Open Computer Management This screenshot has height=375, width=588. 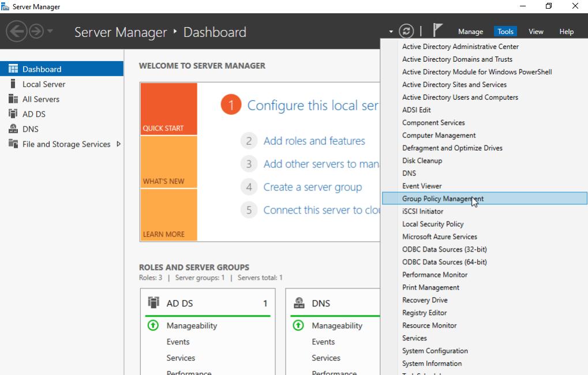point(485,136)
